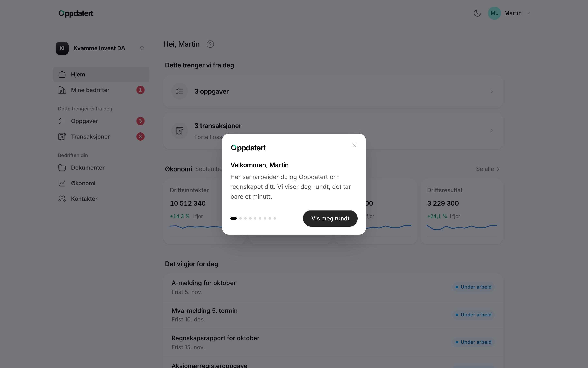Go to Hjem in sidebar

(101, 74)
